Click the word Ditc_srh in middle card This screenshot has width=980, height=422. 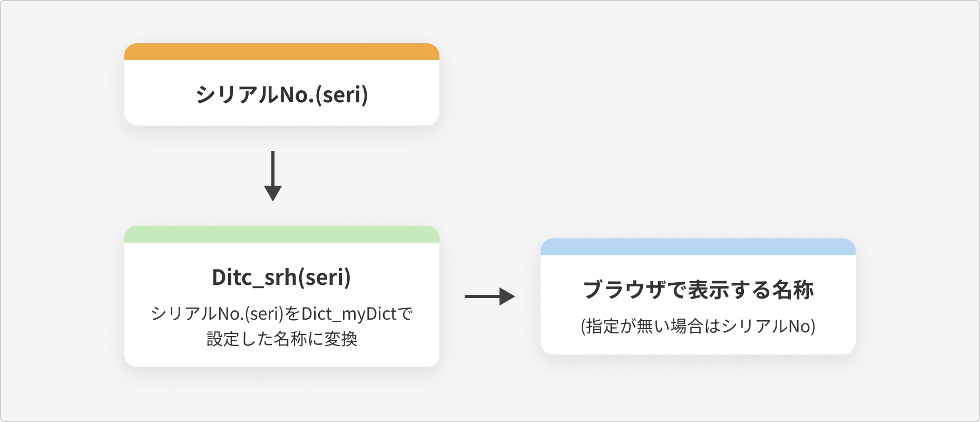click(254, 277)
